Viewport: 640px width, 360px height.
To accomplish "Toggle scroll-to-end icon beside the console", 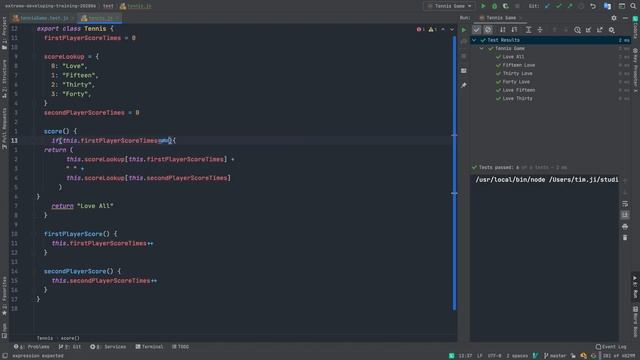I will click(x=625, y=215).
